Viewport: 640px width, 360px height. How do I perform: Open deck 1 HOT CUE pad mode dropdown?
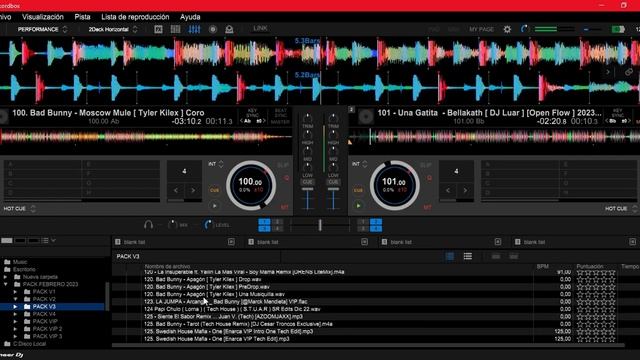point(20,209)
